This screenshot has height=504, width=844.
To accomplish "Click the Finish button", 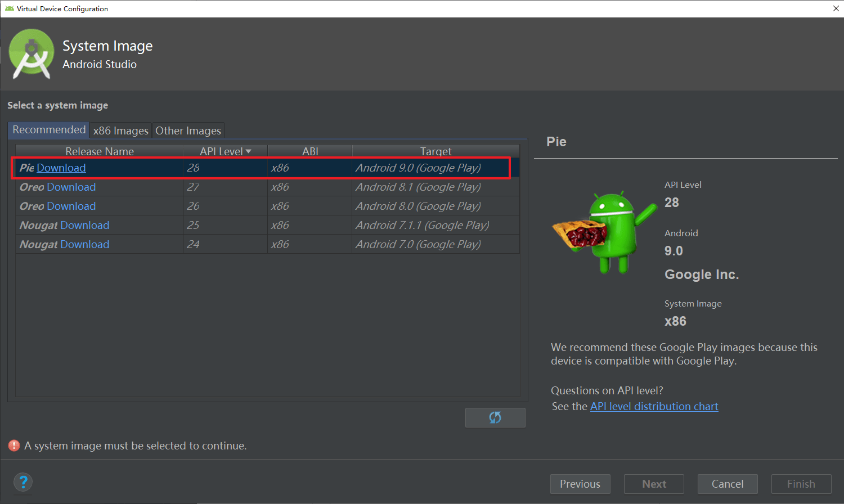I will (801, 484).
